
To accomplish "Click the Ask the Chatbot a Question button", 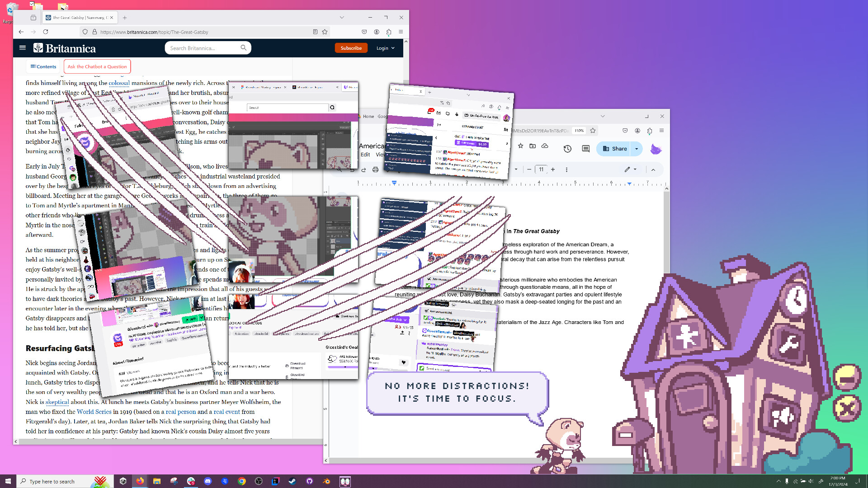I will pos(97,66).
